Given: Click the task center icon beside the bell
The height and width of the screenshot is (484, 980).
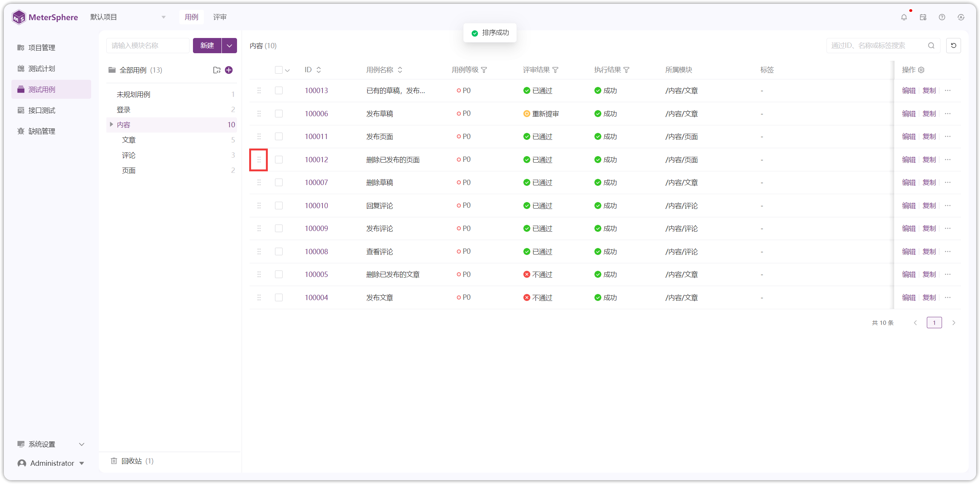Looking at the screenshot, I should [x=923, y=17].
